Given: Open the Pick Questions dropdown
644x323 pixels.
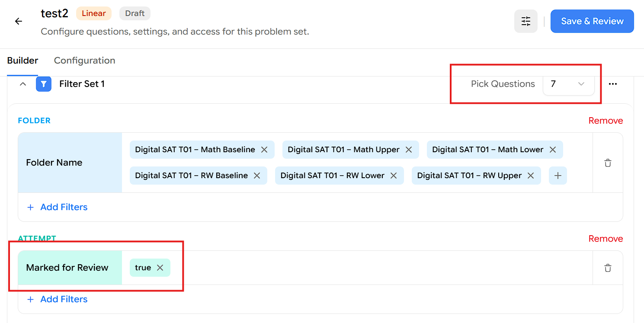Looking at the screenshot, I should coord(568,84).
